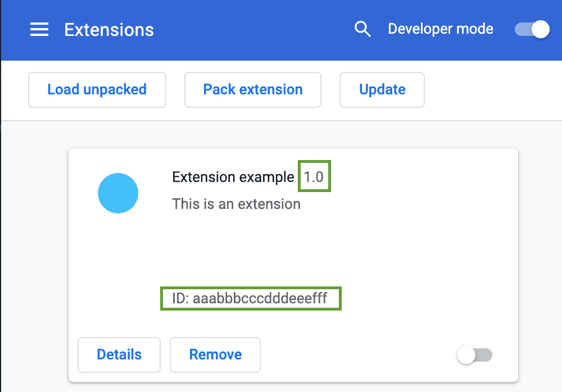Click the description This is an extension
Image resolution: width=562 pixels, height=392 pixels.
pyautogui.click(x=236, y=204)
